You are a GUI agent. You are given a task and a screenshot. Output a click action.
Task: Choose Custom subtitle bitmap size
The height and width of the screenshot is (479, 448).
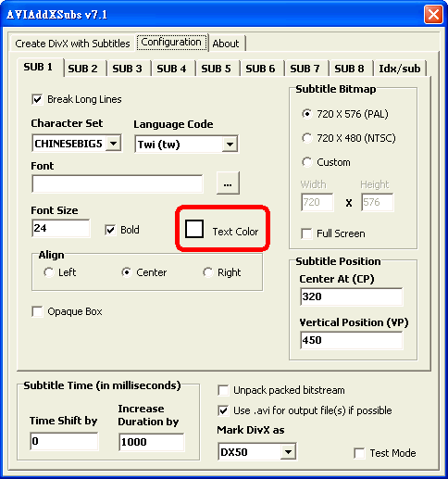[x=306, y=162]
